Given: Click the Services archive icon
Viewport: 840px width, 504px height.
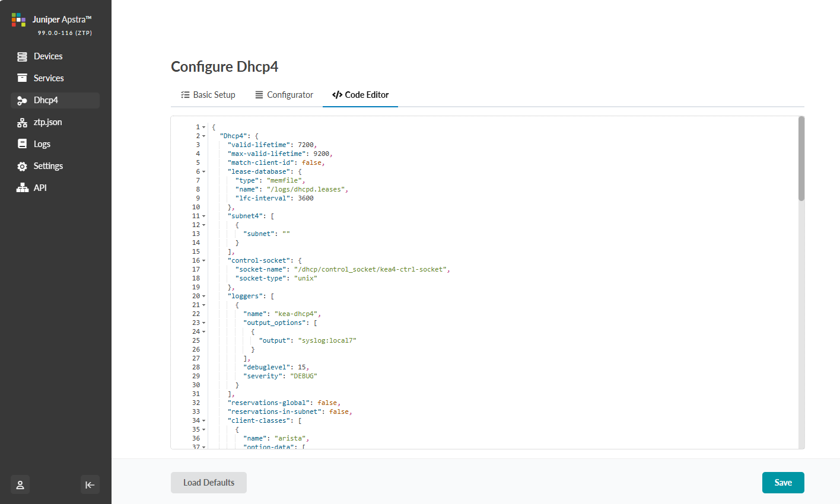Looking at the screenshot, I should (x=22, y=78).
